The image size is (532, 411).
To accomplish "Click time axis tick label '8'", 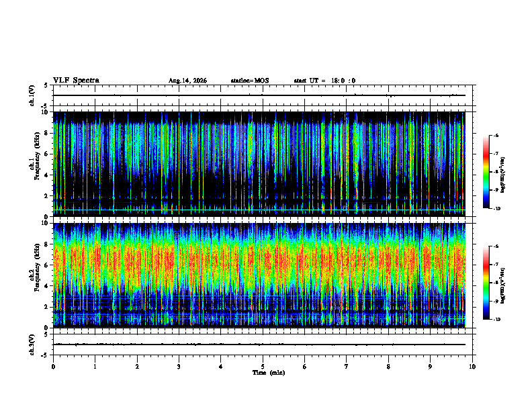I will (388, 367).
